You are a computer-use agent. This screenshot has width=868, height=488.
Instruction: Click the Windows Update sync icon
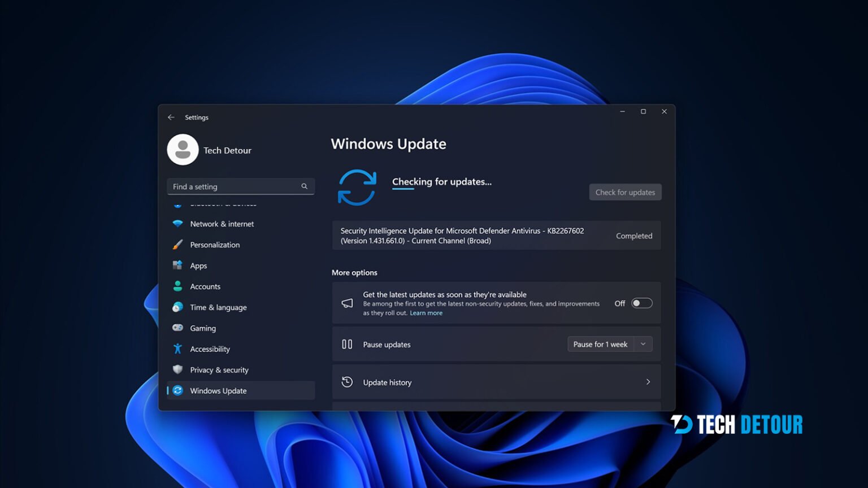tap(177, 390)
